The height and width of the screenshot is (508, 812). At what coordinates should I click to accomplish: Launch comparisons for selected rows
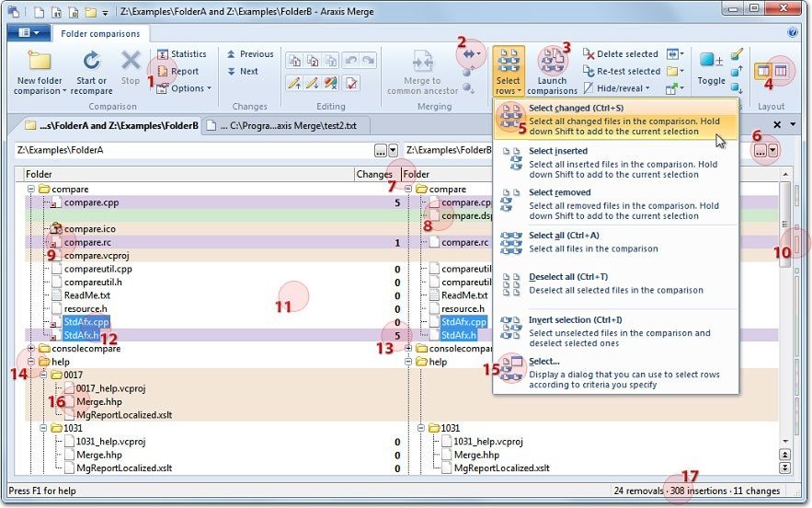(x=552, y=62)
